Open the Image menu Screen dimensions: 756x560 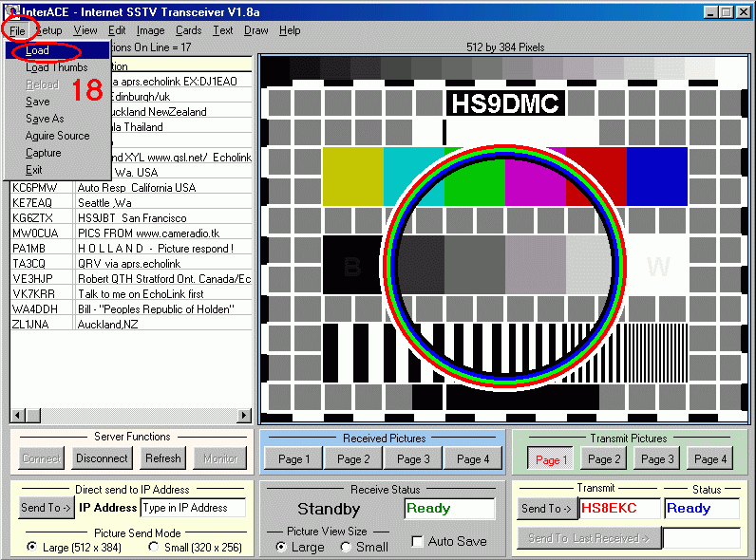tap(150, 30)
